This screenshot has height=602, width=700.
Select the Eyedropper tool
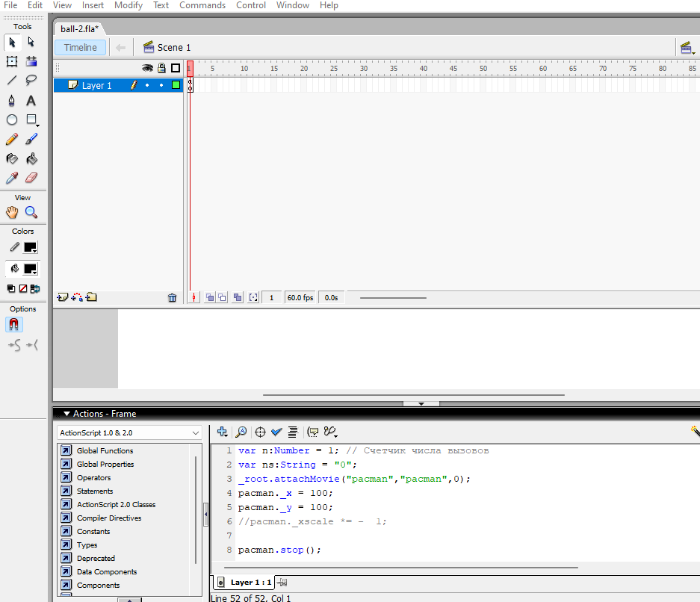pos(12,178)
